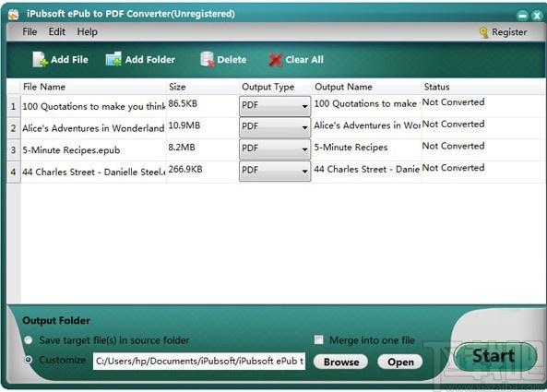The height and width of the screenshot is (392, 547).
Task: Open the Help menu
Action: pyautogui.click(x=88, y=31)
